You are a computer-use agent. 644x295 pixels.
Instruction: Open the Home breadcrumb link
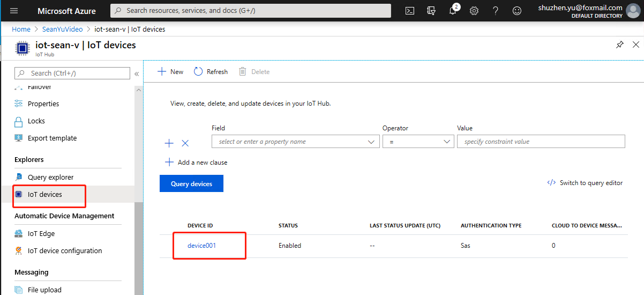pyautogui.click(x=21, y=29)
